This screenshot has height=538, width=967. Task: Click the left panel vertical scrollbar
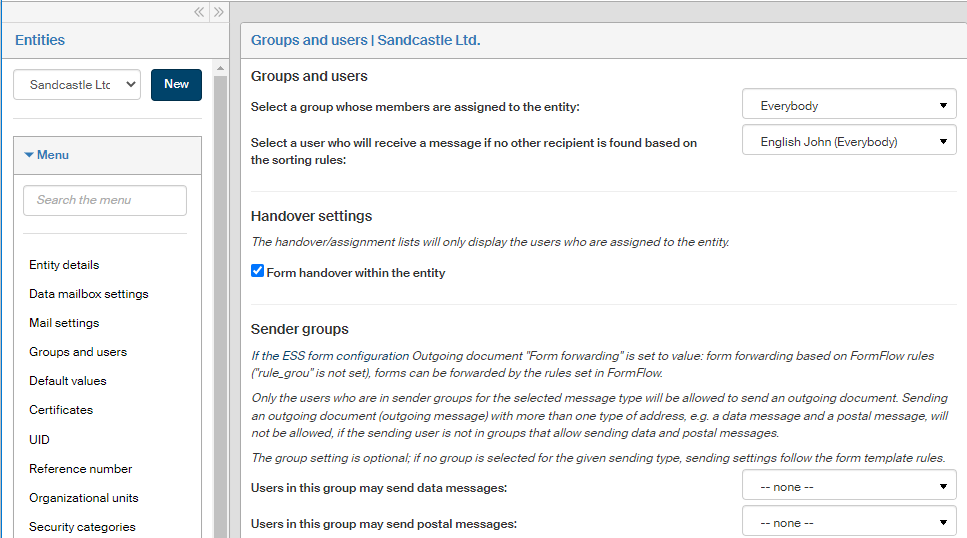point(220,300)
